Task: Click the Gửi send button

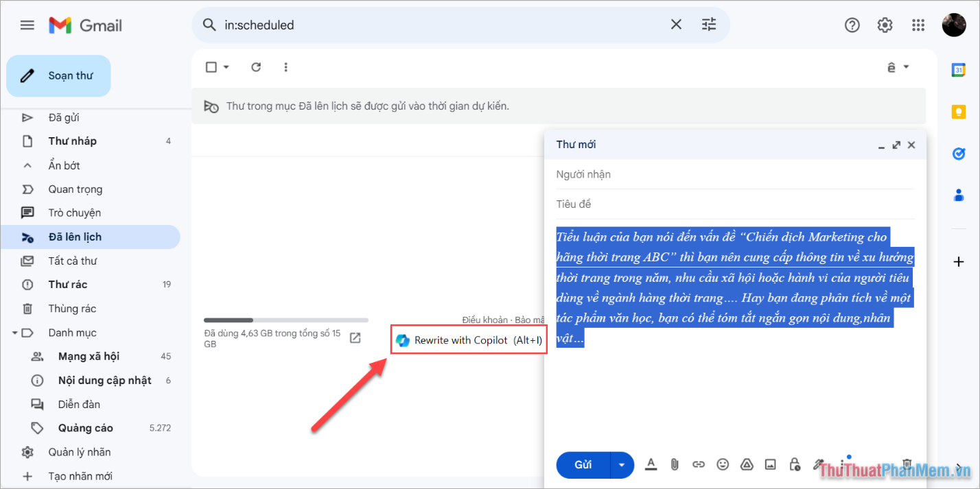Action: tap(583, 465)
